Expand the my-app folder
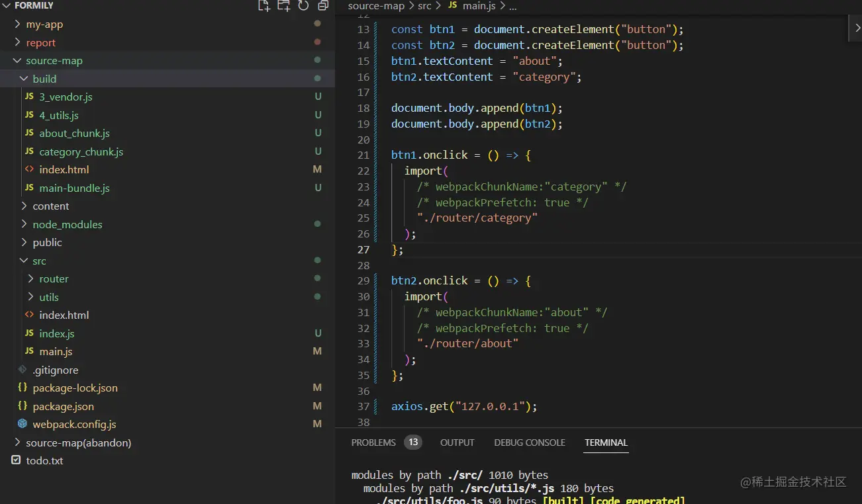Viewport: 862px width, 504px height. point(17,24)
